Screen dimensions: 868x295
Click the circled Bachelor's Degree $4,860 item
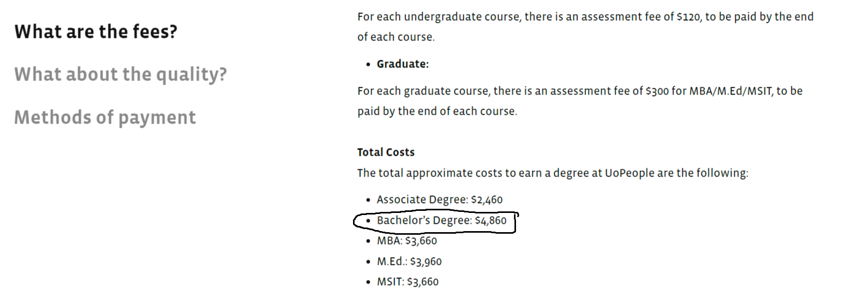coord(441,220)
